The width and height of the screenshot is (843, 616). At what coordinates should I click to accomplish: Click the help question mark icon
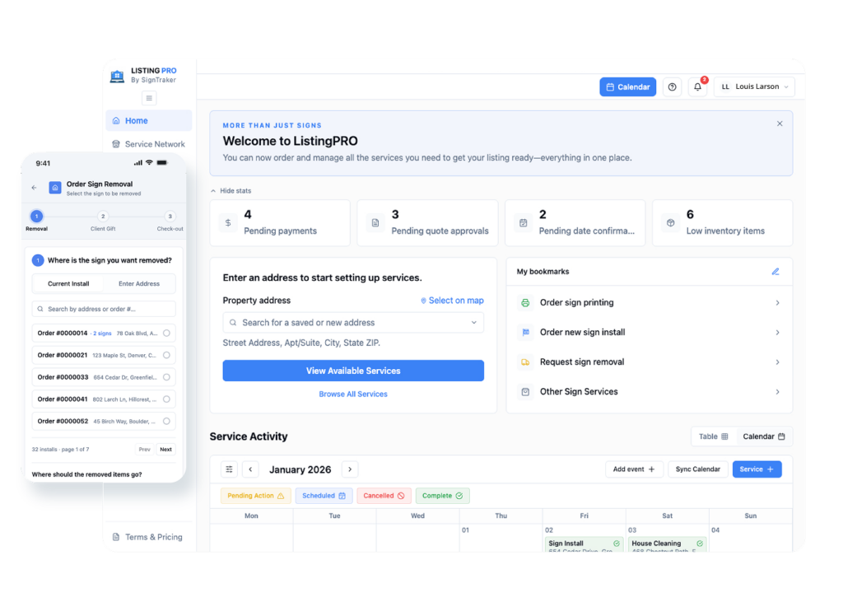coord(672,87)
